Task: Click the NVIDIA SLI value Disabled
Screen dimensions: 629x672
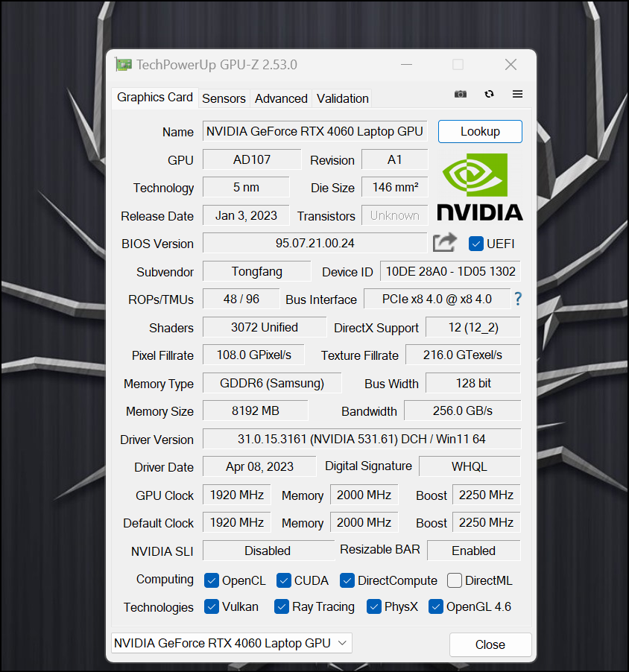Action: tap(268, 551)
